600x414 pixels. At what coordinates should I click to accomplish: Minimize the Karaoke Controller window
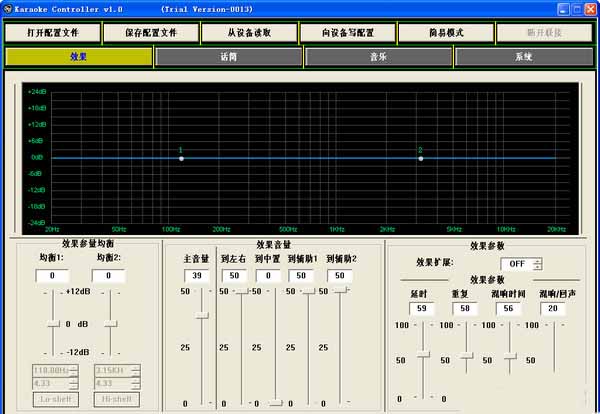tap(563, 9)
